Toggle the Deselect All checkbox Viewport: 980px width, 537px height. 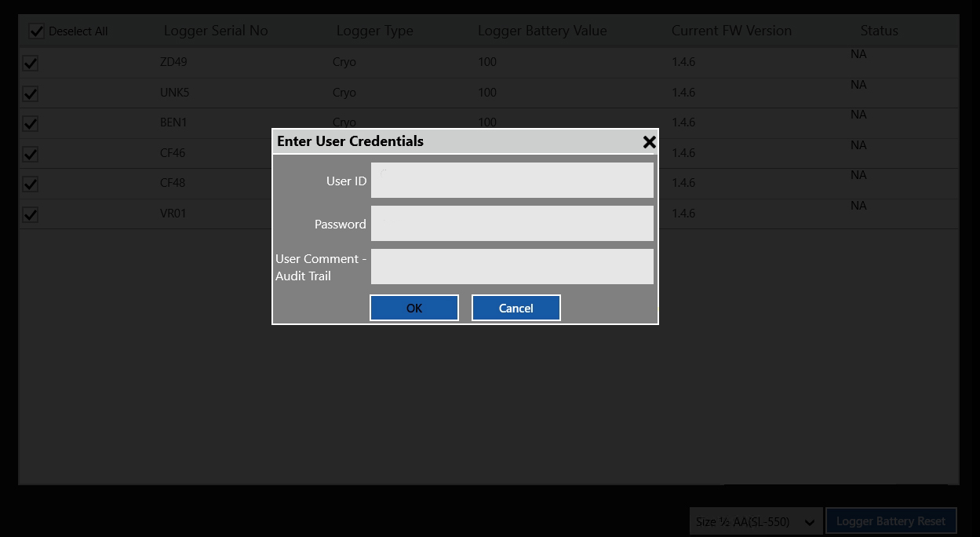(x=36, y=31)
